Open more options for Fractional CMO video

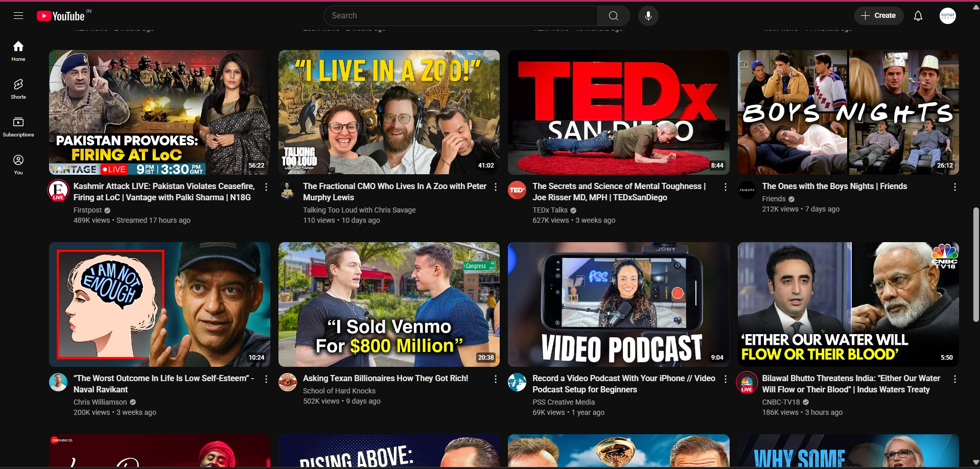point(496,187)
